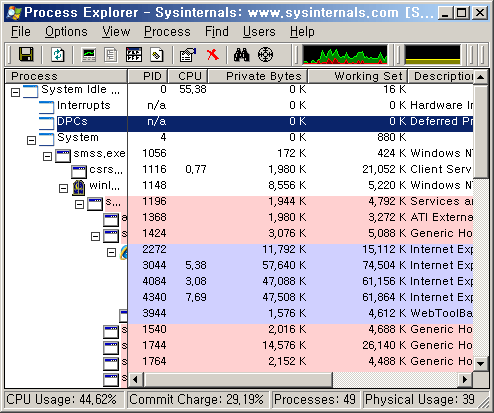This screenshot has height=413, width=494.
Task: Click Commit Charge status bar panel
Action: click(x=197, y=399)
